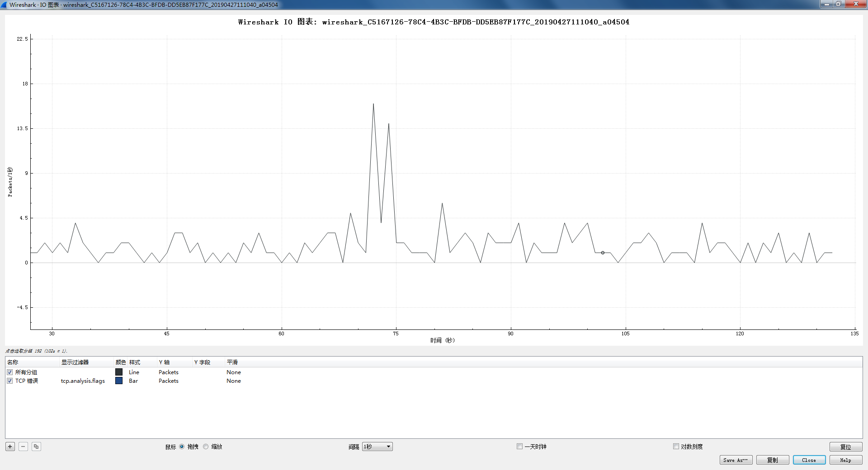
Task: Select the 缩放 mouse mode radio button
Action: pyautogui.click(x=206, y=446)
